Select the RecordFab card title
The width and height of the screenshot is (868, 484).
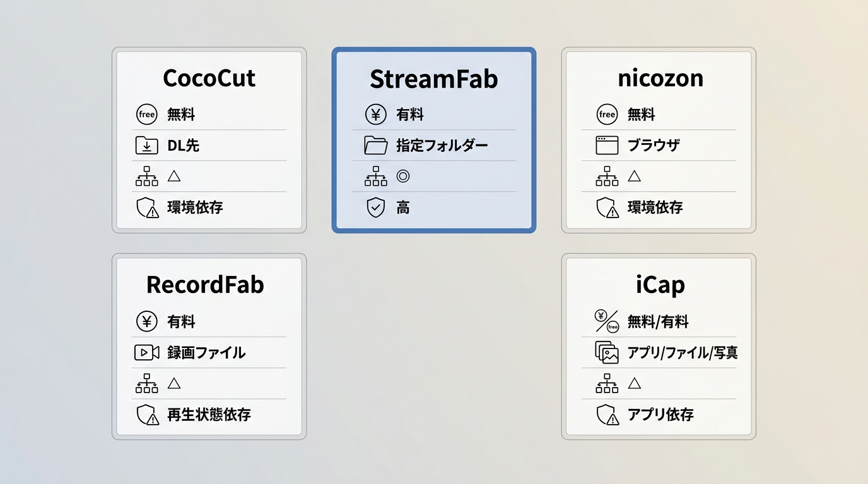click(x=205, y=285)
